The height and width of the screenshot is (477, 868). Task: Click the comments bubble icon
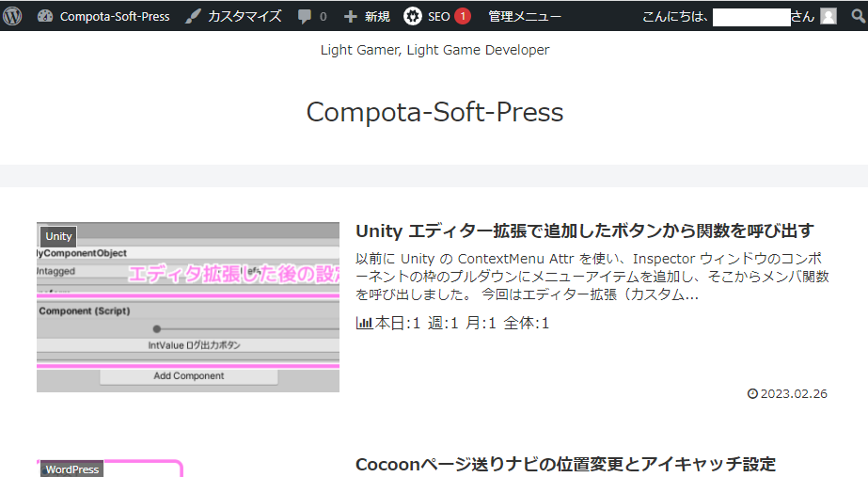[305, 17]
